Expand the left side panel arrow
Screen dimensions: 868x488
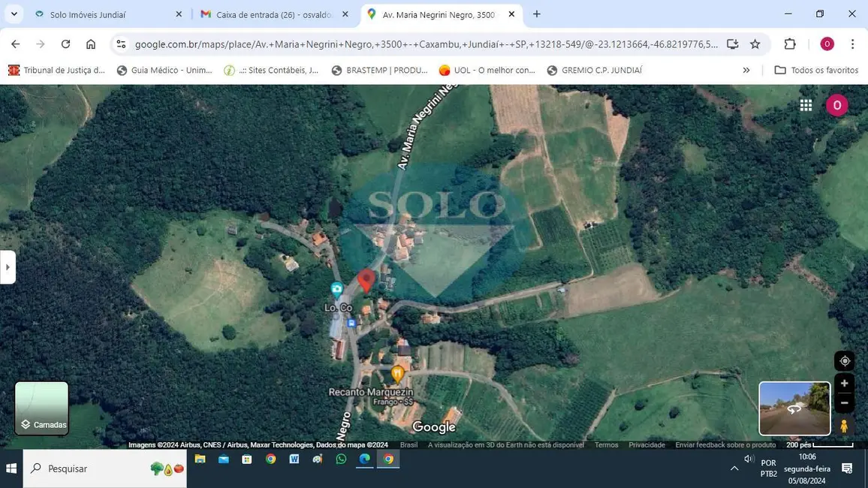pyautogui.click(x=8, y=267)
